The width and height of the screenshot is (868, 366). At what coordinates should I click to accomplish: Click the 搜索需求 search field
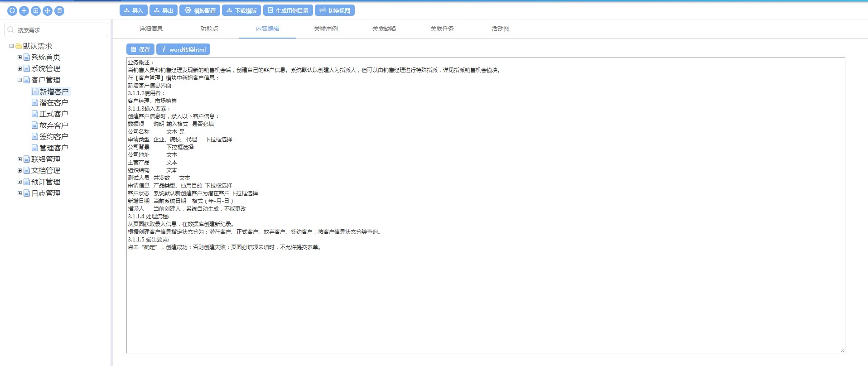tap(59, 30)
